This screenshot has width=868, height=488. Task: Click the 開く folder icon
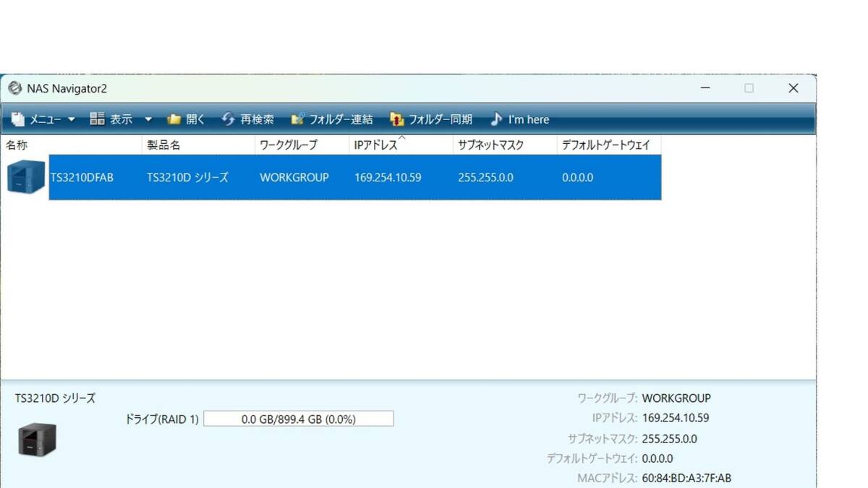click(174, 119)
